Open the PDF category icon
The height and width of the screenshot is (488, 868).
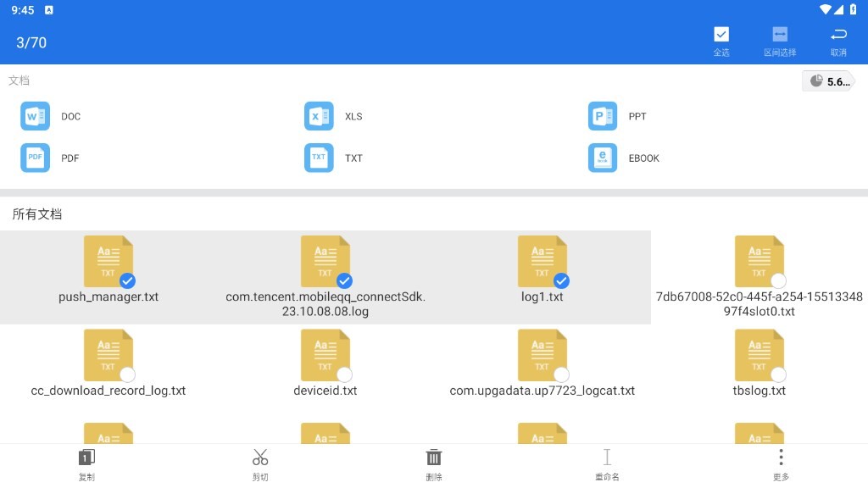click(35, 158)
